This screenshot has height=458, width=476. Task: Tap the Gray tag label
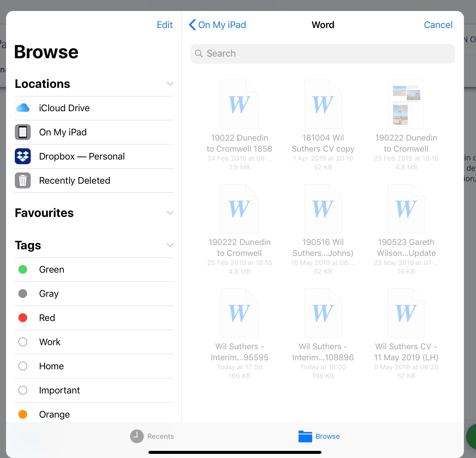tap(49, 294)
